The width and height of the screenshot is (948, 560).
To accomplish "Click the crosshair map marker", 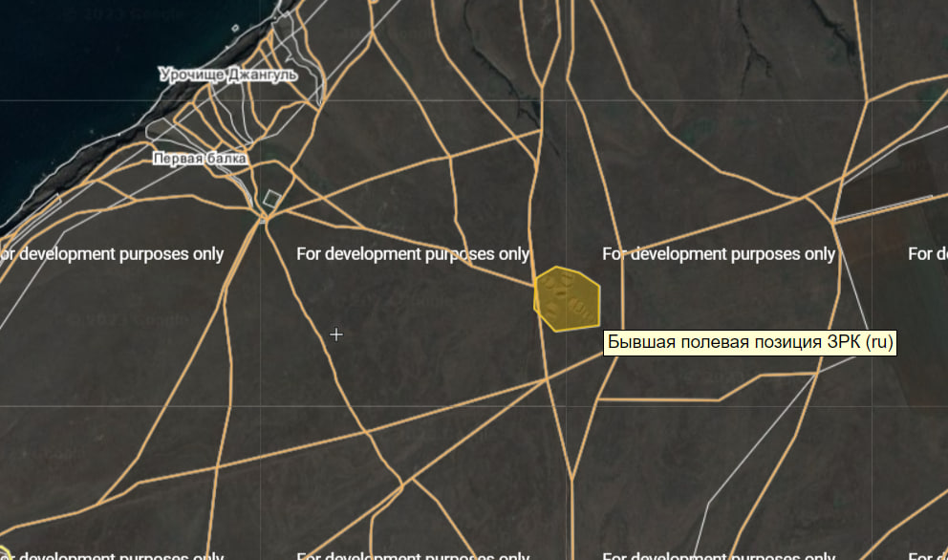I will 336,334.
